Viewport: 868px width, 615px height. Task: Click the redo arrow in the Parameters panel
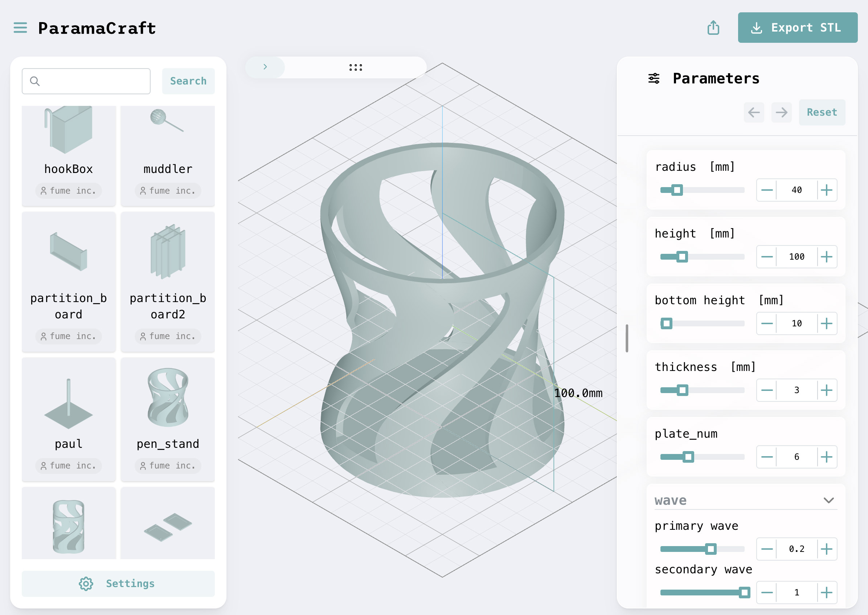781,112
